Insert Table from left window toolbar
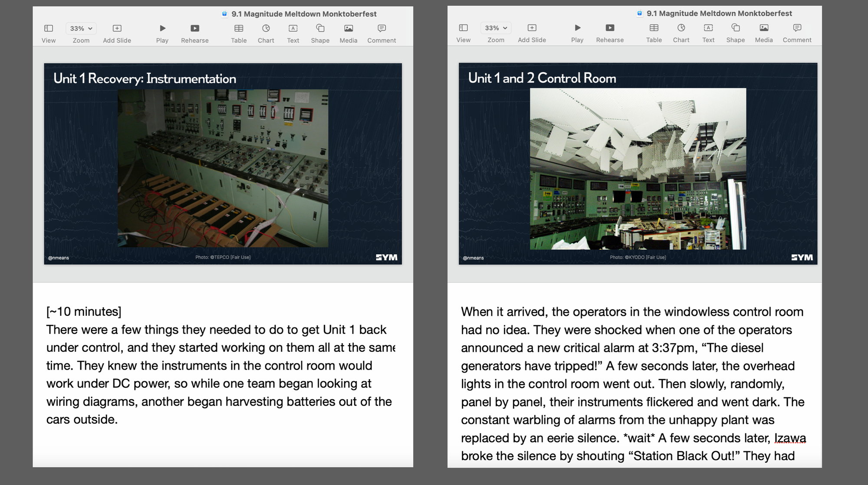The height and width of the screenshot is (485, 868). click(239, 33)
